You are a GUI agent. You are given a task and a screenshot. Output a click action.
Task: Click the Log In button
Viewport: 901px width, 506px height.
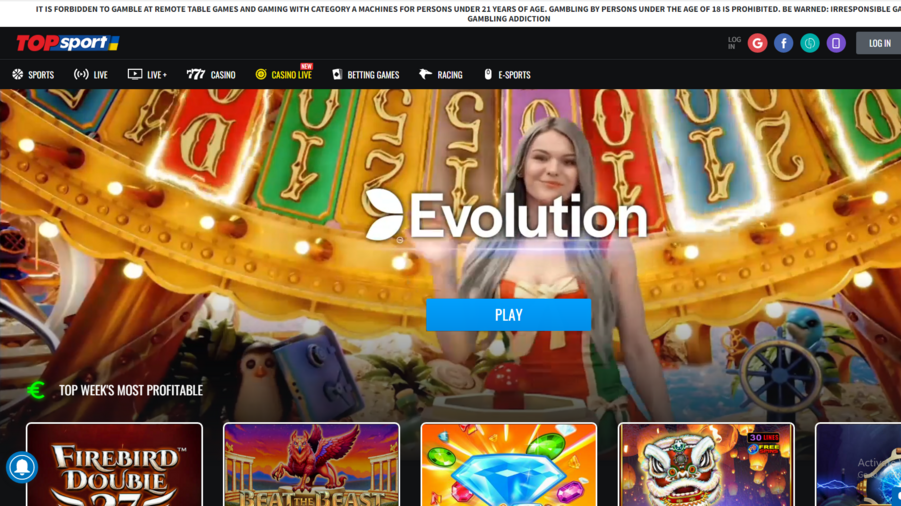879,43
